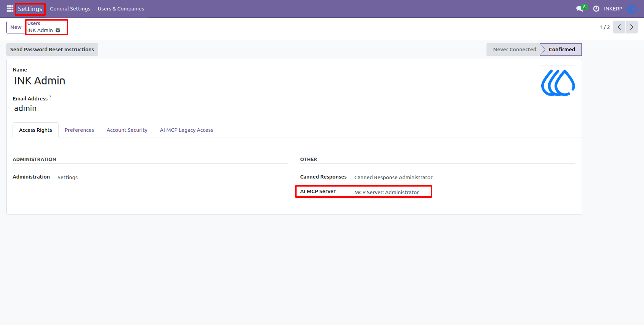Viewport: 644px width, 325px height.
Task: Go to previous record with left chevron
Action: pos(619,27)
